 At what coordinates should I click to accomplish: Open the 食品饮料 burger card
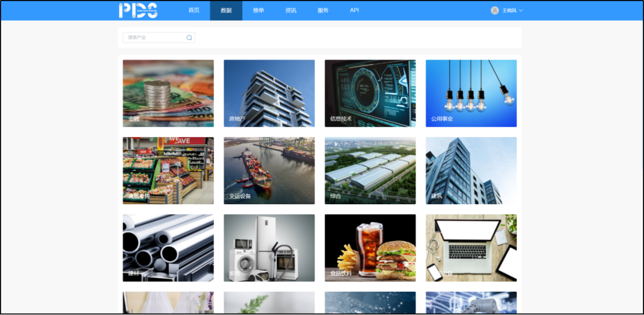(370, 248)
